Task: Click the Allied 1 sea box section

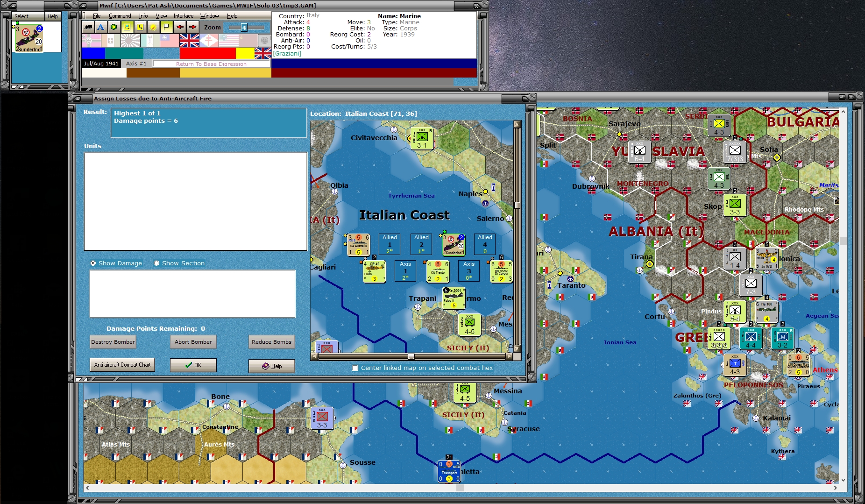Action: 390,244
